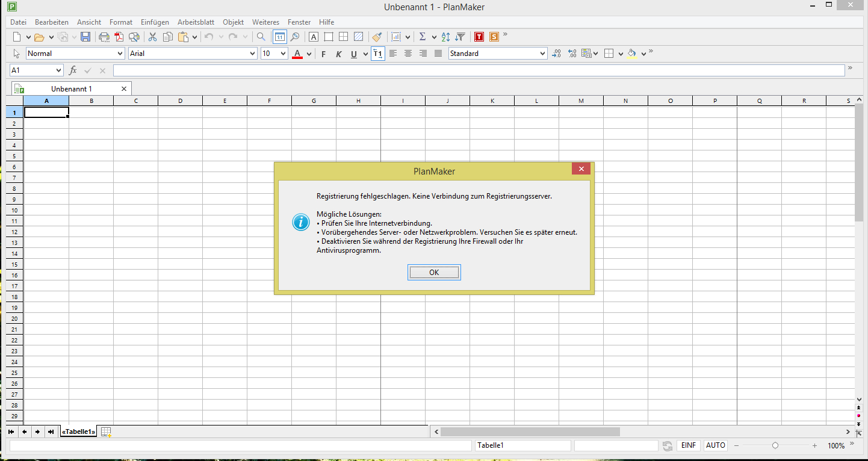Sort ascending with the A-Z sort icon
868x461 pixels.
coord(446,37)
